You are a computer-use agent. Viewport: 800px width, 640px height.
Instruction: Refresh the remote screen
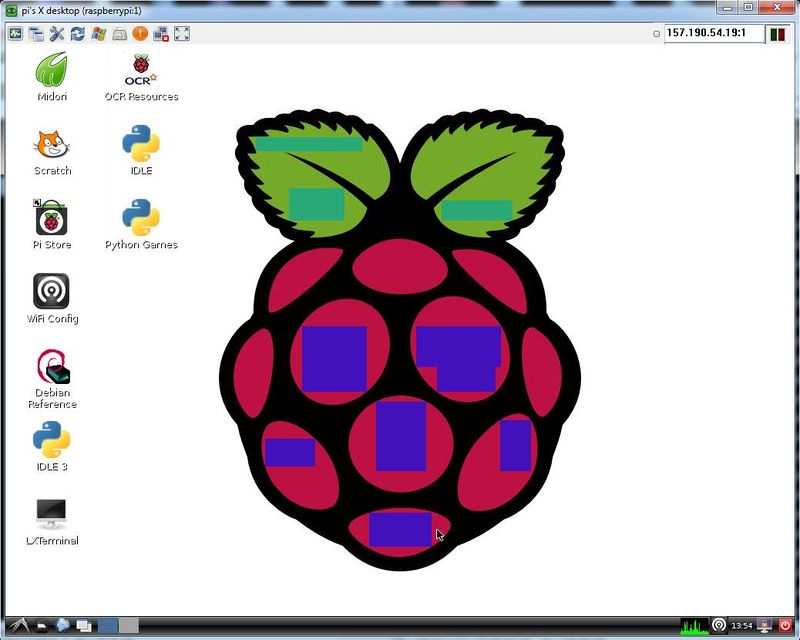[x=78, y=34]
